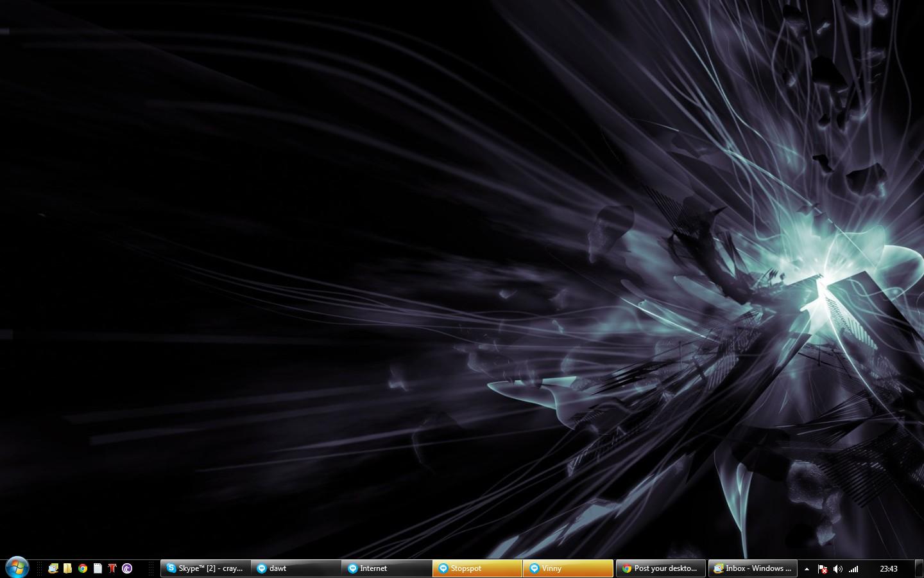Open the Windows Start menu orb

[x=17, y=568]
